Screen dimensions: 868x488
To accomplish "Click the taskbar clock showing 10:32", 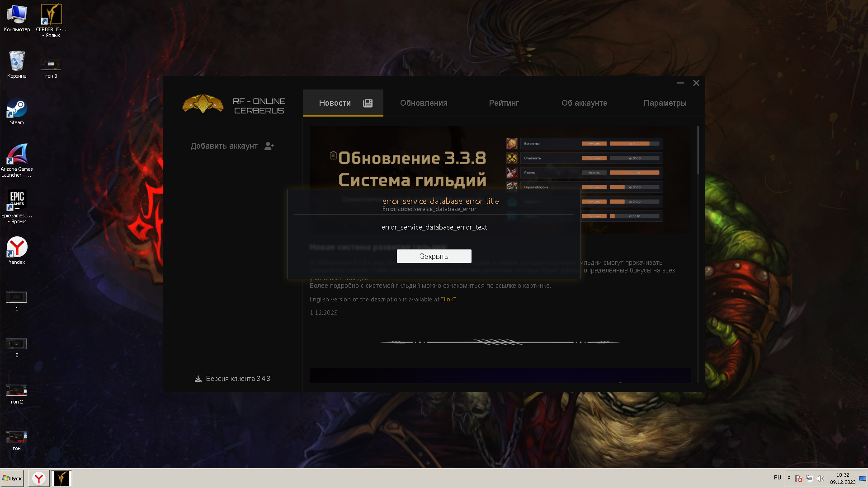I will coord(843,479).
